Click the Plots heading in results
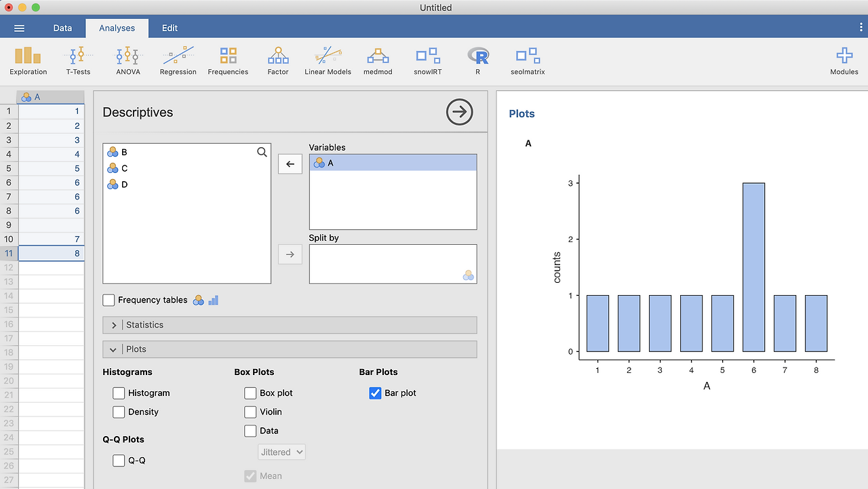The width and height of the screenshot is (868, 489). pyautogui.click(x=521, y=114)
